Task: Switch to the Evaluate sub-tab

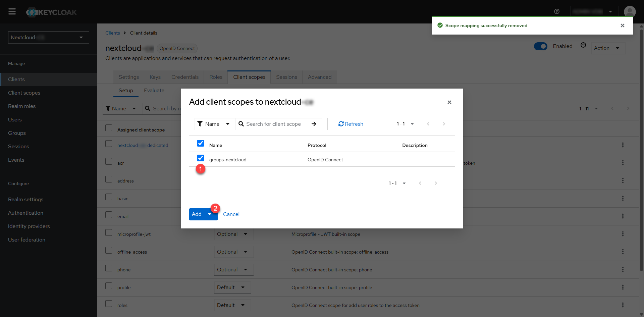Action: coord(154,91)
